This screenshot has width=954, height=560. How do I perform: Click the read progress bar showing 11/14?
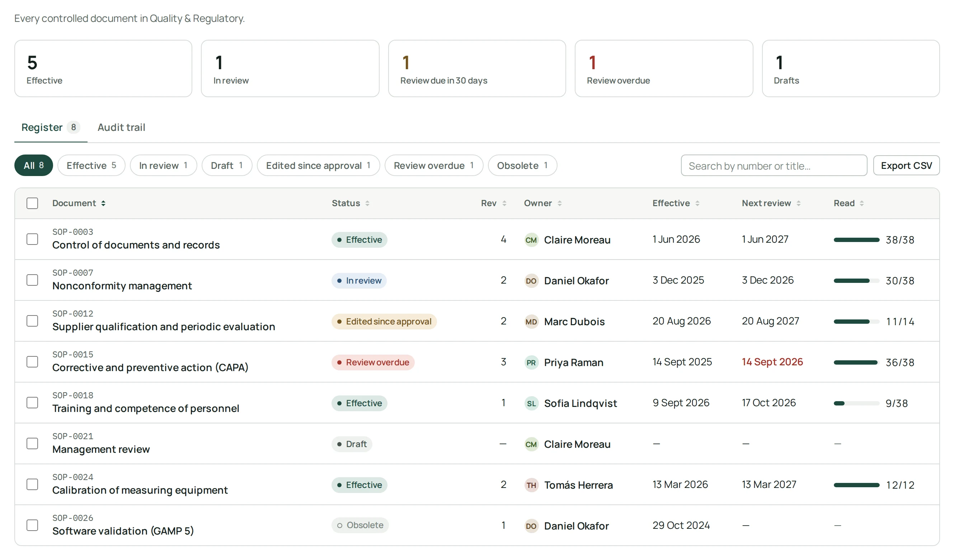(x=856, y=322)
